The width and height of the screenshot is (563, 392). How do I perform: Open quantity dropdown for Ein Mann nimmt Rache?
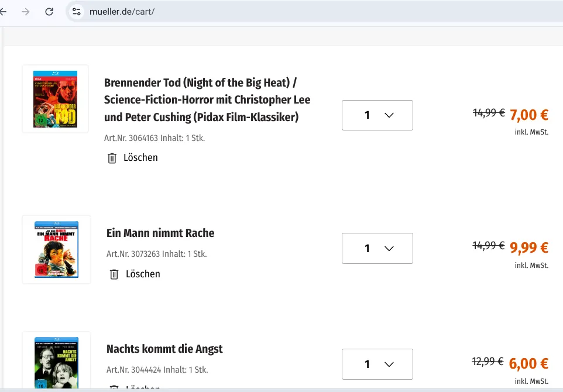[x=377, y=249]
